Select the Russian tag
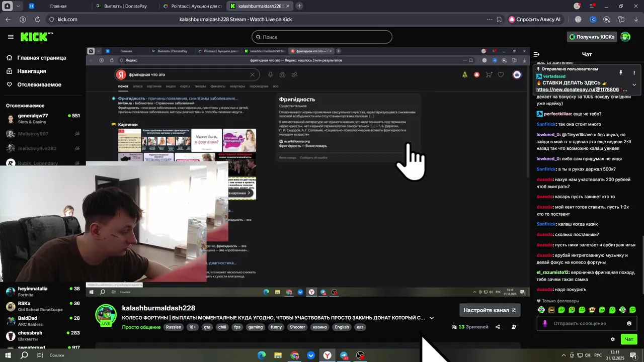 (x=174, y=327)
